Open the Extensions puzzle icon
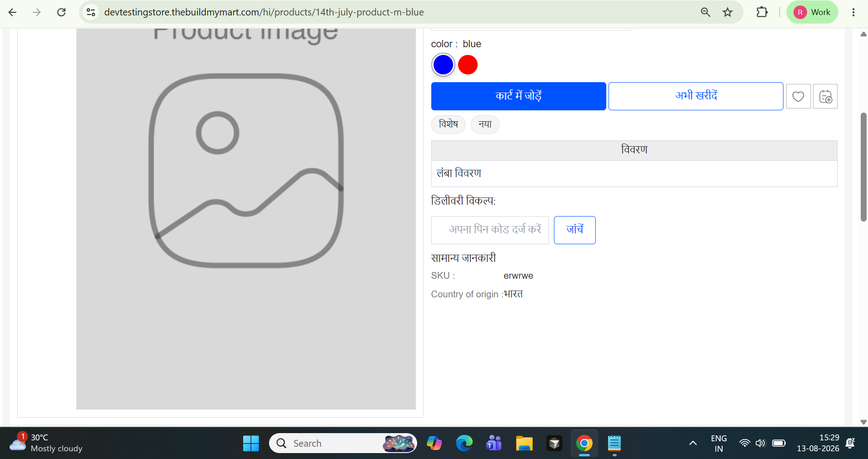Viewport: 868px width, 459px height. pos(762,12)
